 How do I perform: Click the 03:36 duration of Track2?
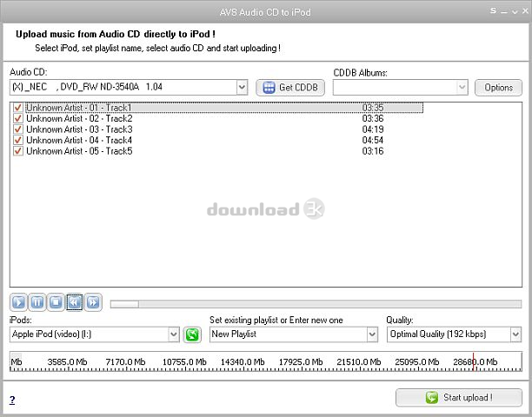[373, 119]
